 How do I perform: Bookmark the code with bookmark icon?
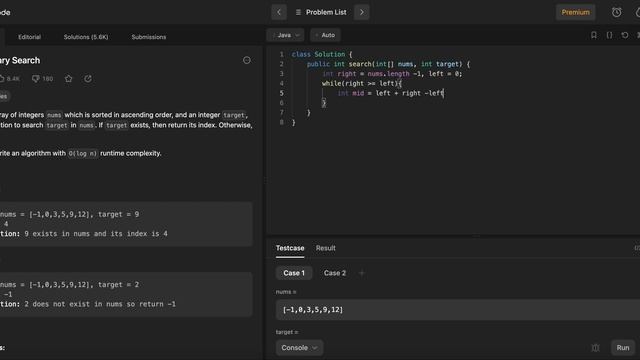point(594,35)
